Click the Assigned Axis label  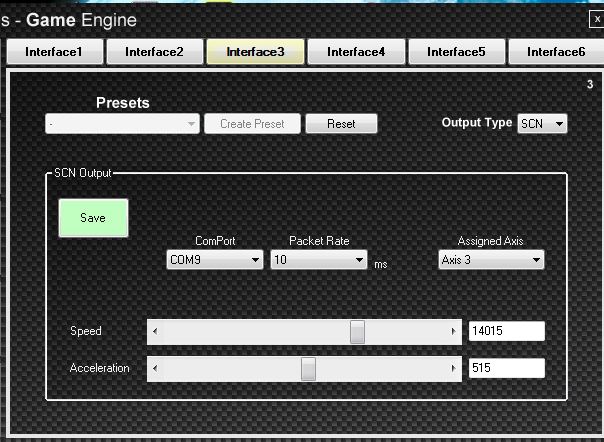(x=490, y=241)
